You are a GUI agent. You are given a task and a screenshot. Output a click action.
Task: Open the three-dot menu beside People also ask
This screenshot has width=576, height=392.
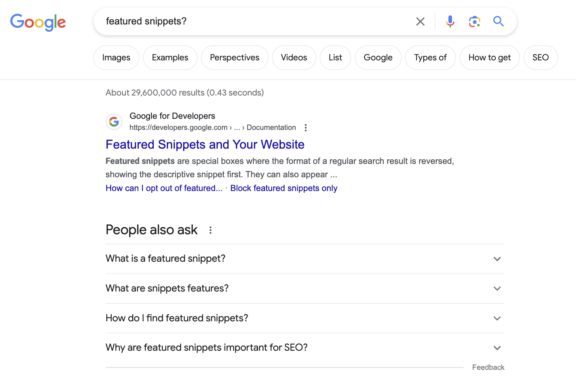210,230
